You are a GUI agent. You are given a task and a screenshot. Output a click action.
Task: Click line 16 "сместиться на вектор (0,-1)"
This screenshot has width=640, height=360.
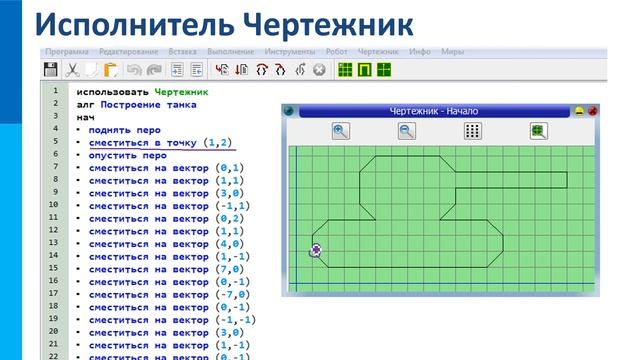click(x=169, y=282)
